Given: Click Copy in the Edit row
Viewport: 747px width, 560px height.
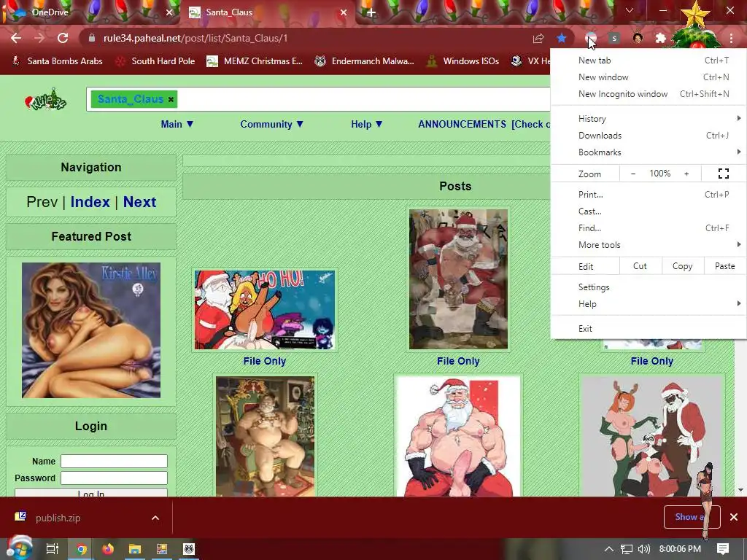Looking at the screenshot, I should tap(682, 265).
